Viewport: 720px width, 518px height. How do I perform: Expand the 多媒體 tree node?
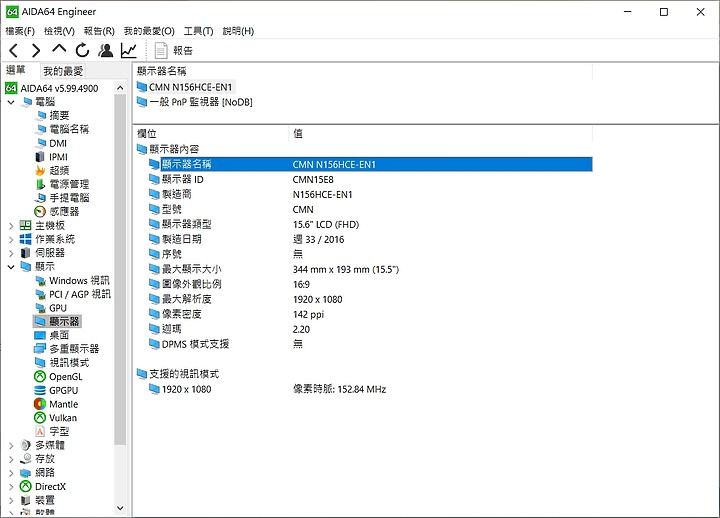[x=11, y=445]
